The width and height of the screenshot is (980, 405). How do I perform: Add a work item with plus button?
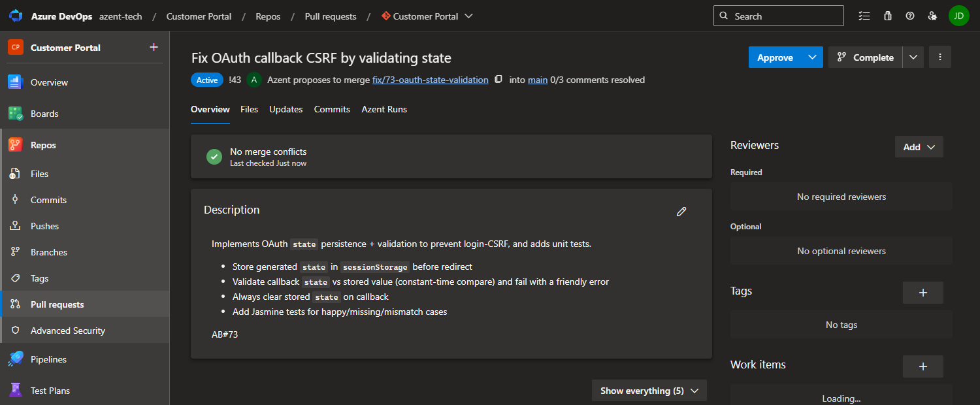923,366
